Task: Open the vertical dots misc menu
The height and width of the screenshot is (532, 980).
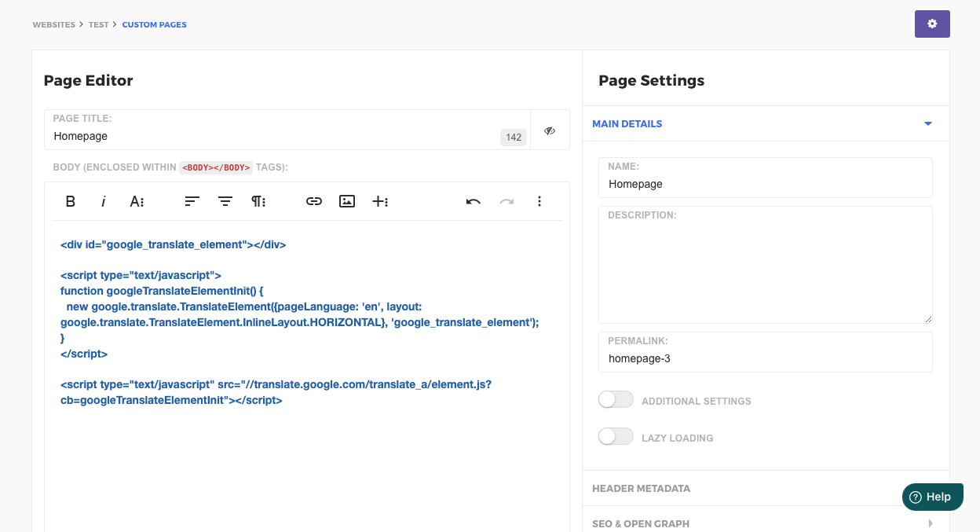Action: (x=539, y=201)
